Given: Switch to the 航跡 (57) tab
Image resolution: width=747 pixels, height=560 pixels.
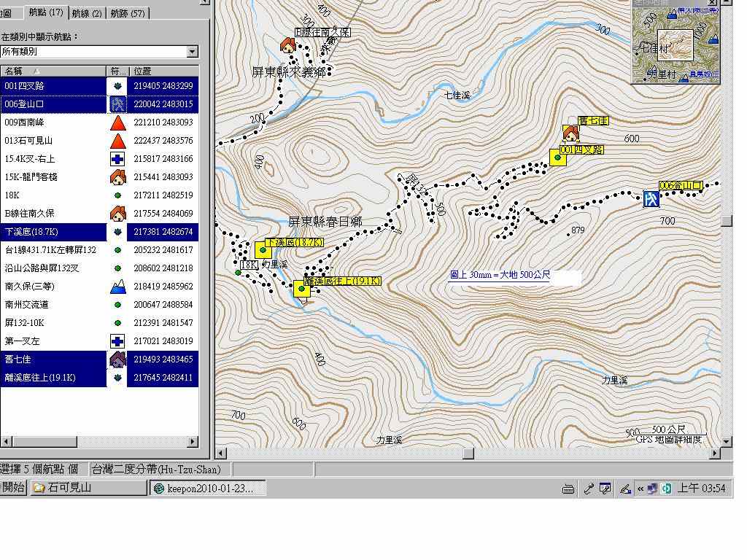Looking at the screenshot, I should [128, 13].
